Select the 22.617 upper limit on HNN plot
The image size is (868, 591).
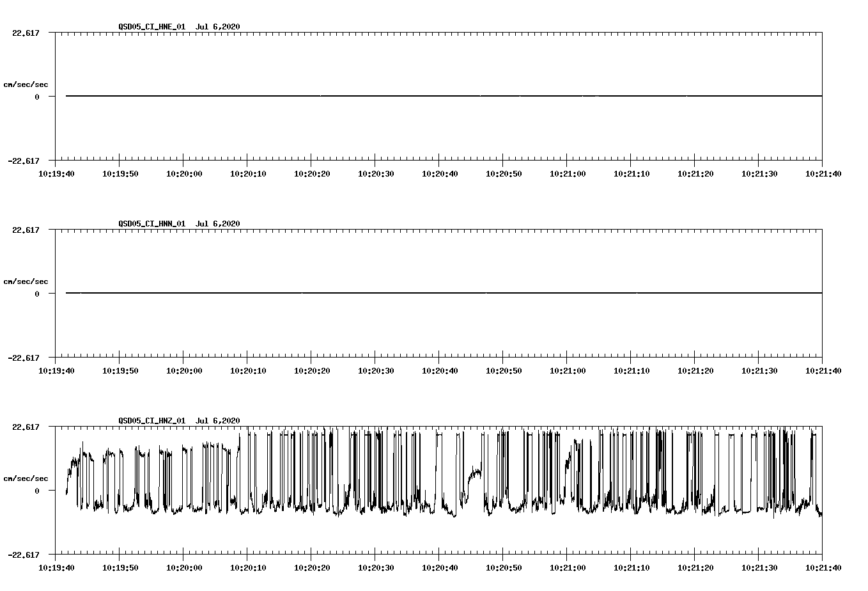tap(26, 230)
